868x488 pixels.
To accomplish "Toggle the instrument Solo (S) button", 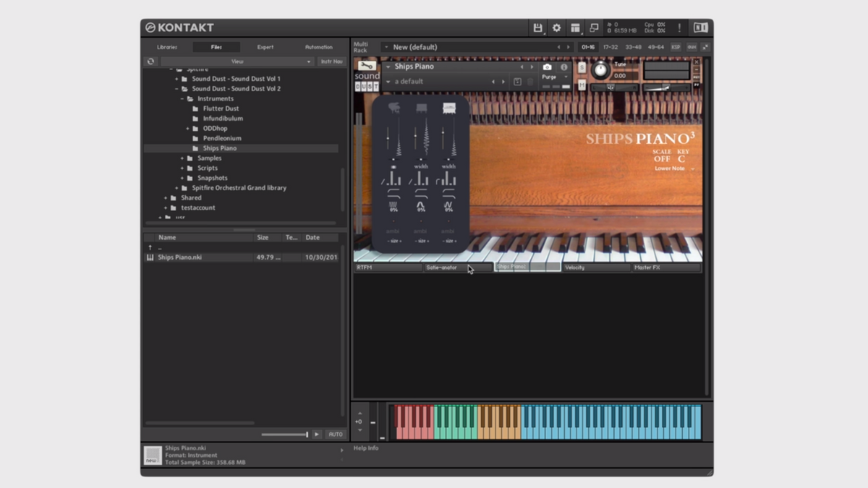I will 582,68.
